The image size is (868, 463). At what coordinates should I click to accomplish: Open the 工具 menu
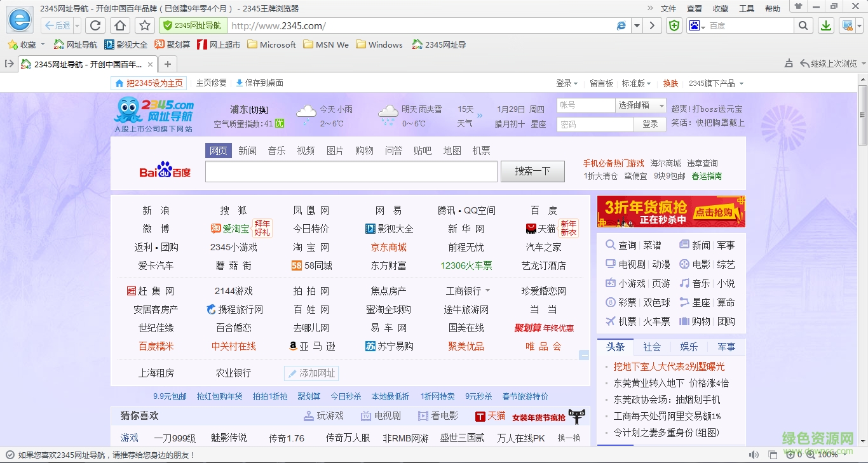pos(746,8)
